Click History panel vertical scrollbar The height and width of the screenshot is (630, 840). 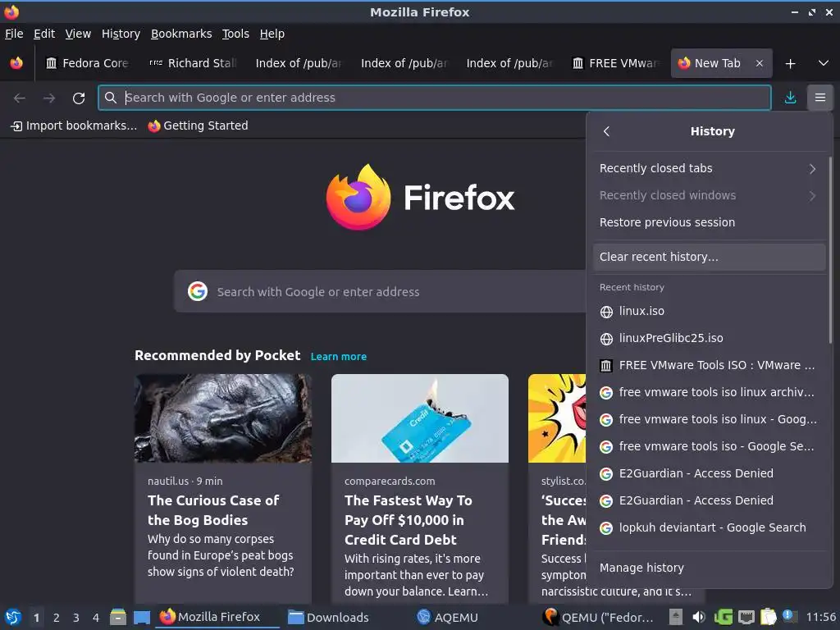tap(830, 249)
